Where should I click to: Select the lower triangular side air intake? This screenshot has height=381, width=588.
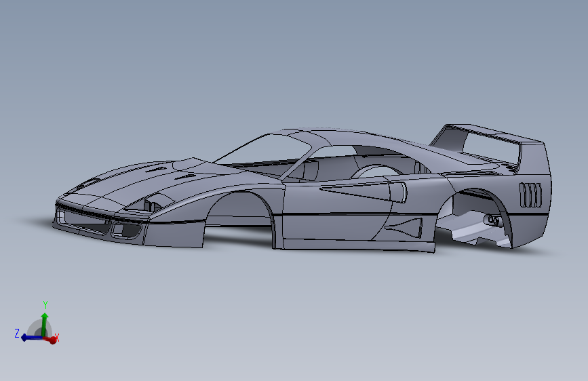[x=405, y=227]
